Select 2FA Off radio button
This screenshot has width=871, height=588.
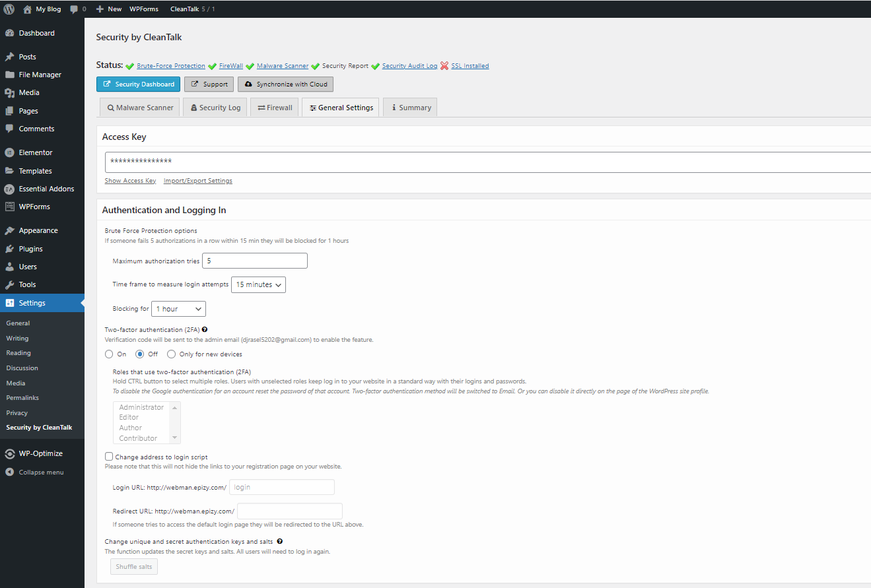point(140,354)
